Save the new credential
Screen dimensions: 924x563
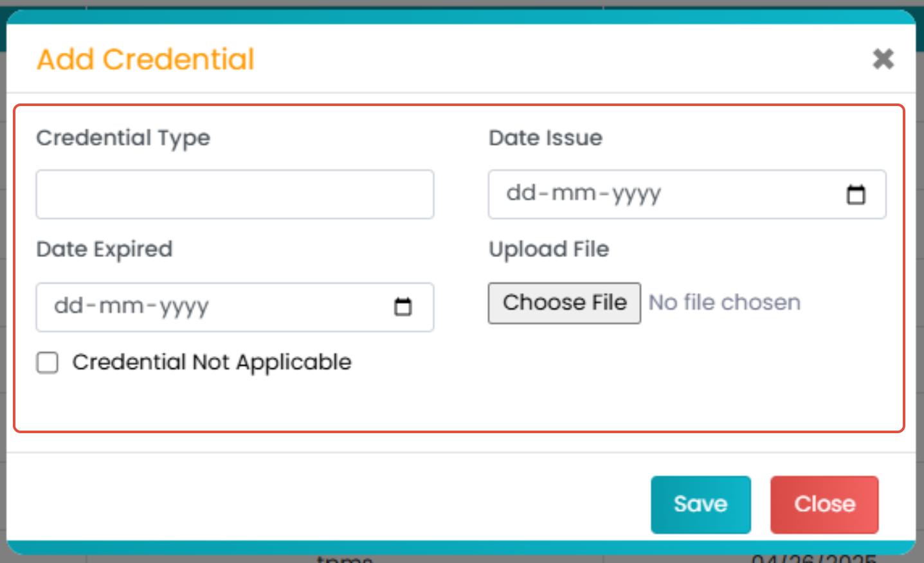tap(700, 505)
